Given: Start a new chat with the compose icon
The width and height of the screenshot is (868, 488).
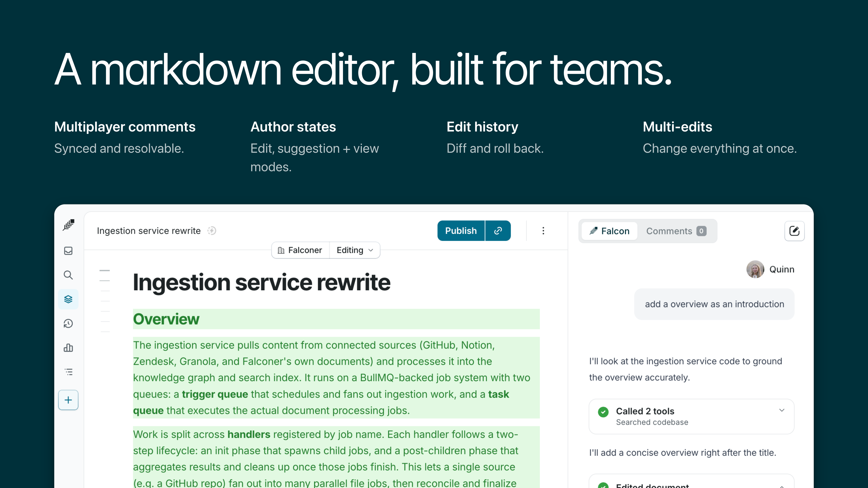Looking at the screenshot, I should click(795, 231).
